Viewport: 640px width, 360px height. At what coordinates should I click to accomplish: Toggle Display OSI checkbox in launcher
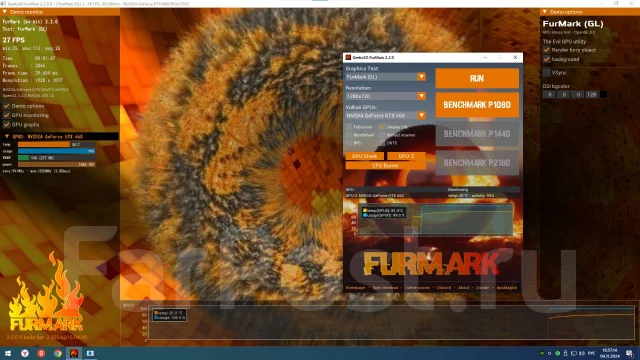(x=382, y=127)
